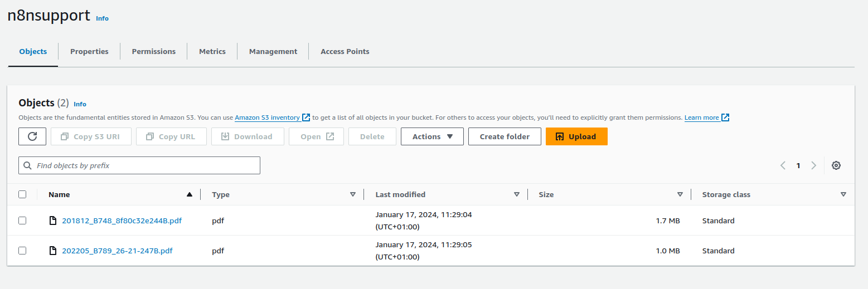Image resolution: width=868 pixels, height=289 pixels.
Task: Open the Actions dropdown menu
Action: point(432,136)
